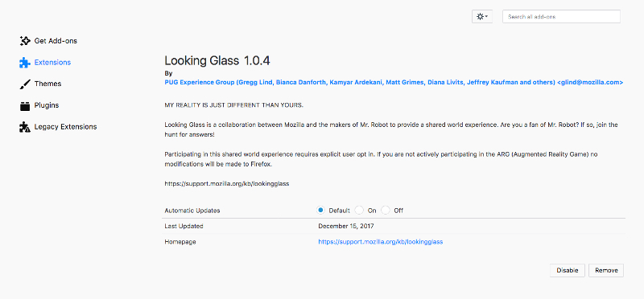Remove the Looking Glass extension

(x=606, y=270)
